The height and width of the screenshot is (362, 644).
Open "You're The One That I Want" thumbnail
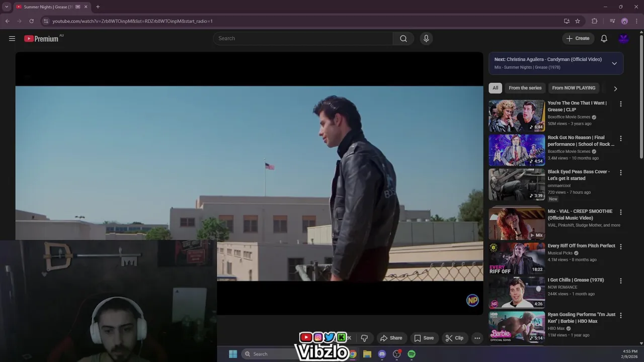[x=516, y=116]
